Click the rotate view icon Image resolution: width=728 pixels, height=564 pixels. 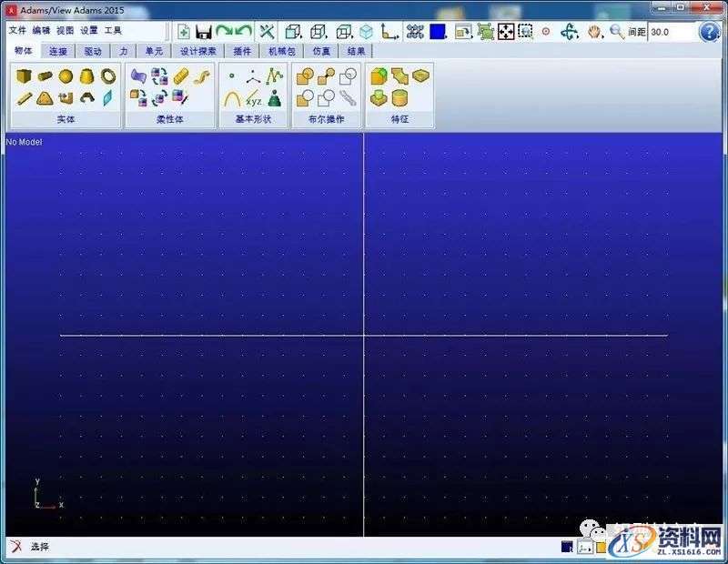pyautogui.click(x=570, y=31)
